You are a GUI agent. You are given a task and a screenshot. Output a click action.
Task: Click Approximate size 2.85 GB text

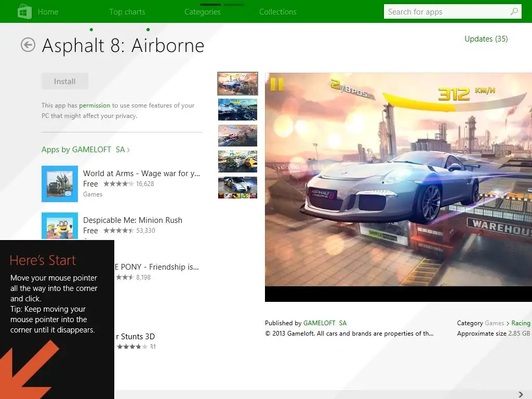494,334
